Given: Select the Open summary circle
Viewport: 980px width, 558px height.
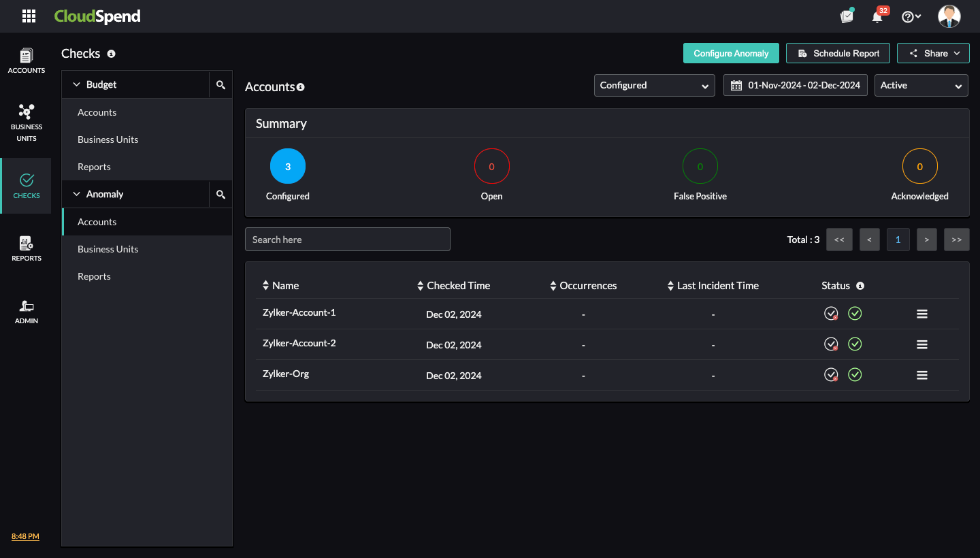Looking at the screenshot, I should [x=491, y=166].
